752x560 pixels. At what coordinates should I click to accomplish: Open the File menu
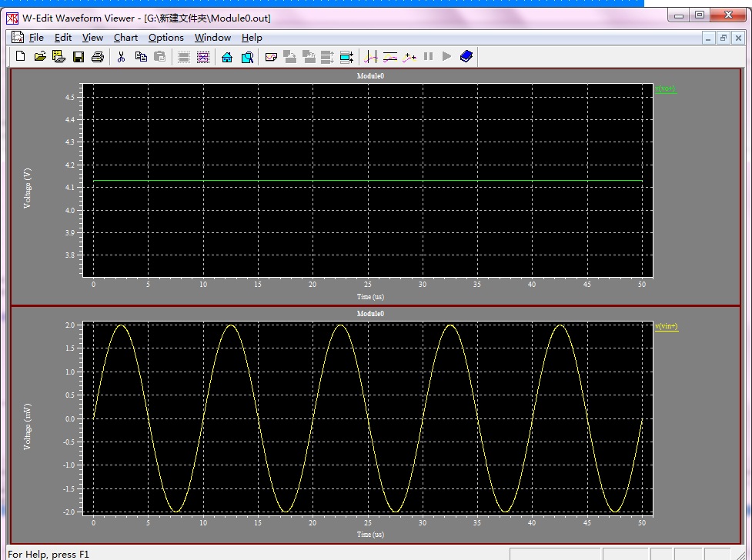pyautogui.click(x=36, y=37)
